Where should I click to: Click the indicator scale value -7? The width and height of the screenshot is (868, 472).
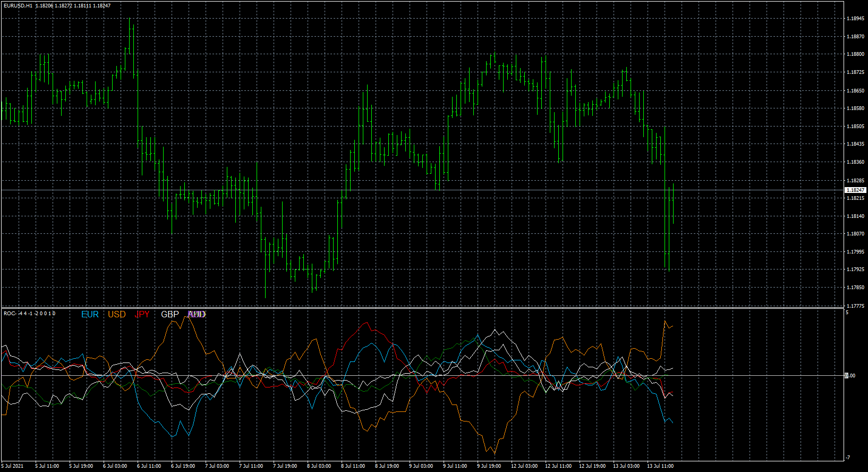pos(848,458)
